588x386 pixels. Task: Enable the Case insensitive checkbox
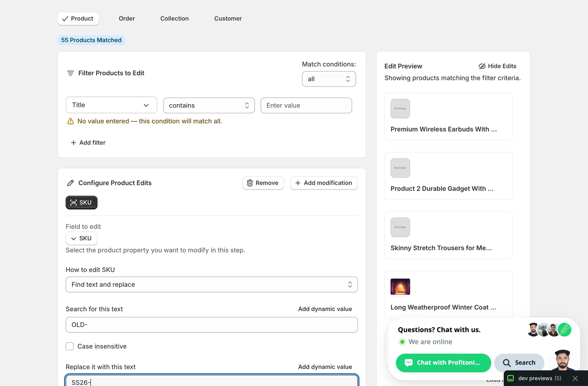point(69,346)
